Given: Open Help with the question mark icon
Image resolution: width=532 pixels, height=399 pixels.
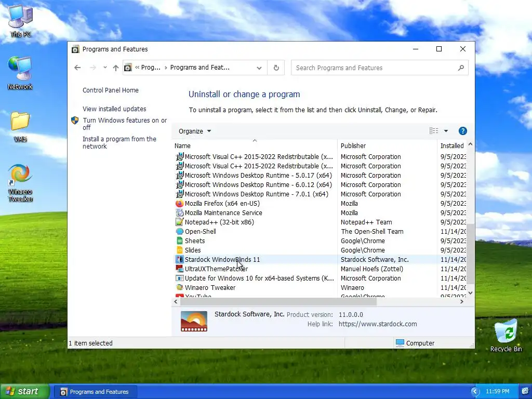Looking at the screenshot, I should point(462,131).
